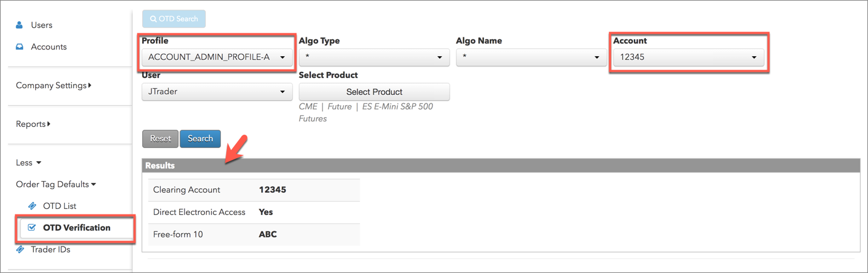868x273 pixels.
Task: Click the Clearing Account value 12345
Action: [x=272, y=190]
